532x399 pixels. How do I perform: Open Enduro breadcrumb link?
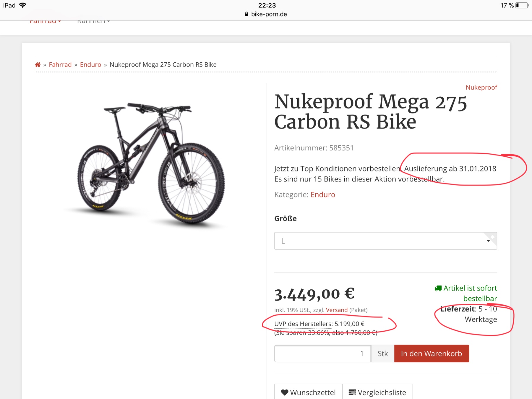pyautogui.click(x=90, y=65)
